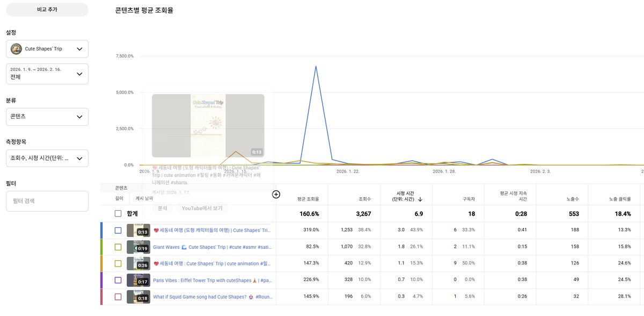Sort by the 조회수 column header
Screen dimensions: 644x316
click(365, 199)
